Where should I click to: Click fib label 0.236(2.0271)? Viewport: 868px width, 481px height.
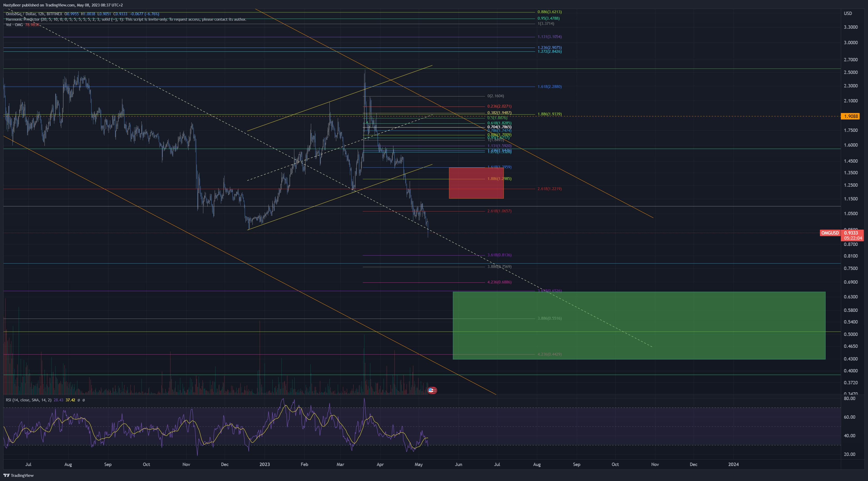click(499, 106)
